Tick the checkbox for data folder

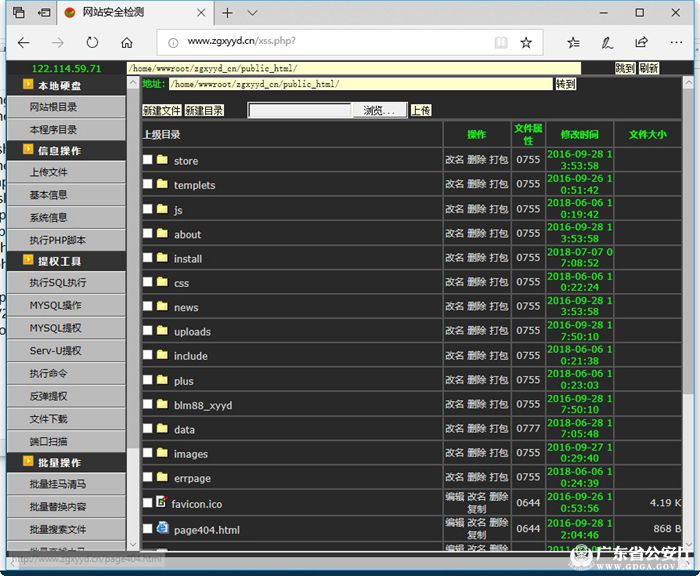pyautogui.click(x=148, y=428)
